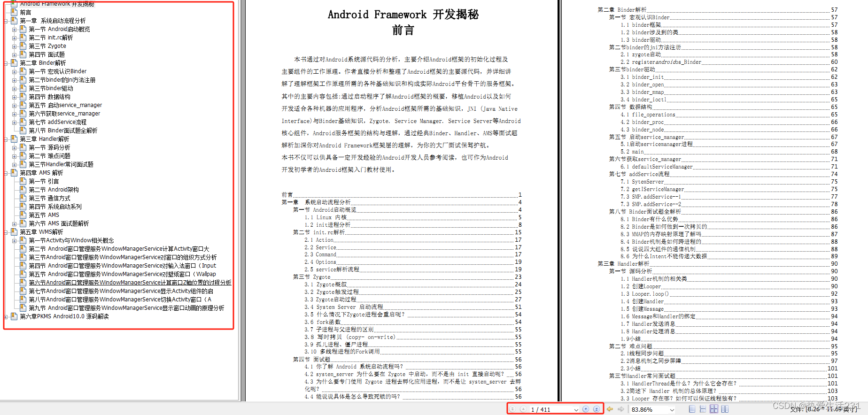Select bookmark 第二节binder的jni方法注册

(62, 80)
